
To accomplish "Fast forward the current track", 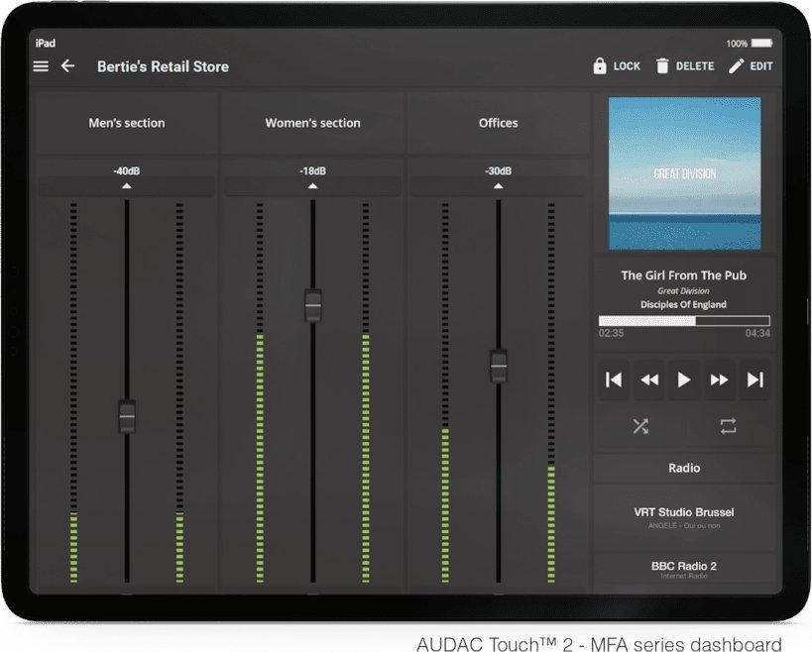I will point(720,380).
